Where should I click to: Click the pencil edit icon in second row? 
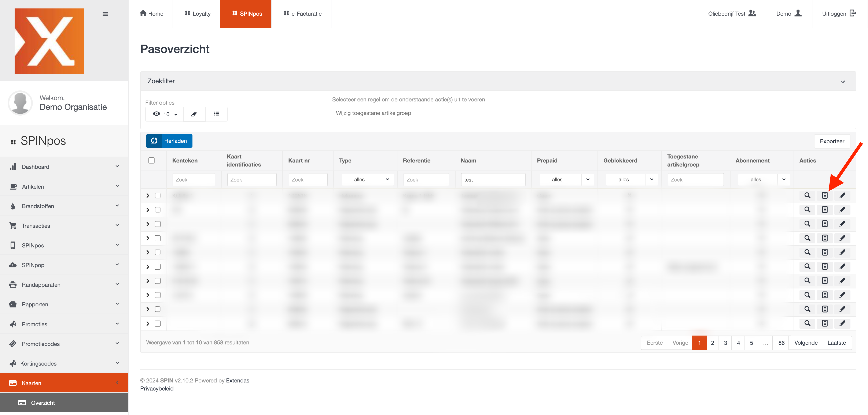(842, 210)
